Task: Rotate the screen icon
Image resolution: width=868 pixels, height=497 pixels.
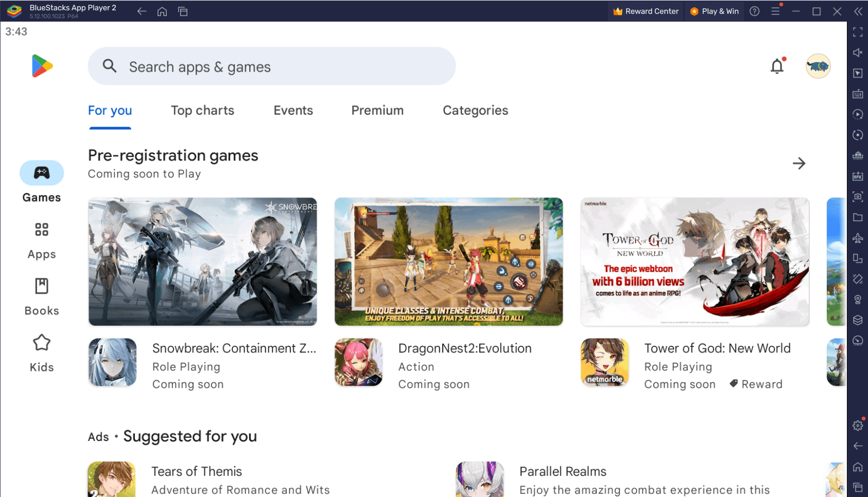Action: (858, 279)
